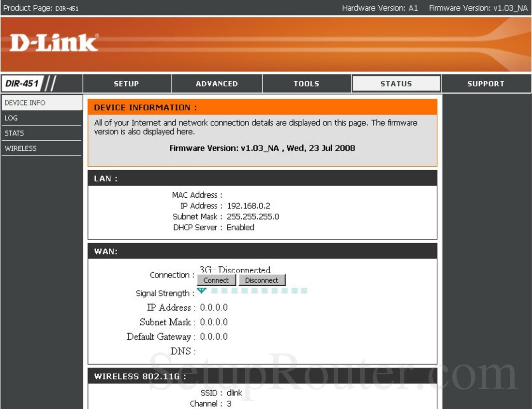This screenshot has width=532, height=409.
Task: Click the WAN IP Address 0.0.0.0 value
Action: 214,307
